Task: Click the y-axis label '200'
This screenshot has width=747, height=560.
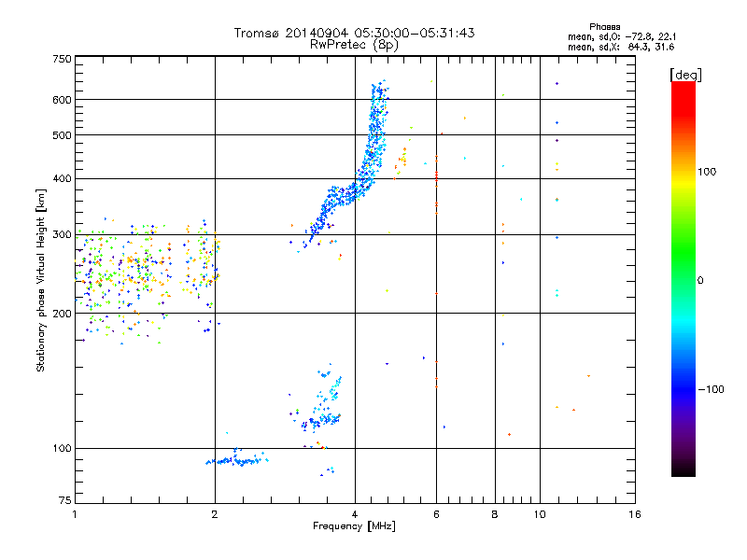Action: 62,314
